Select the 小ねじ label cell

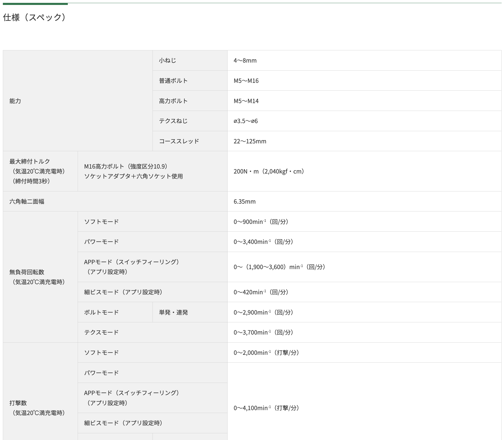click(x=168, y=61)
